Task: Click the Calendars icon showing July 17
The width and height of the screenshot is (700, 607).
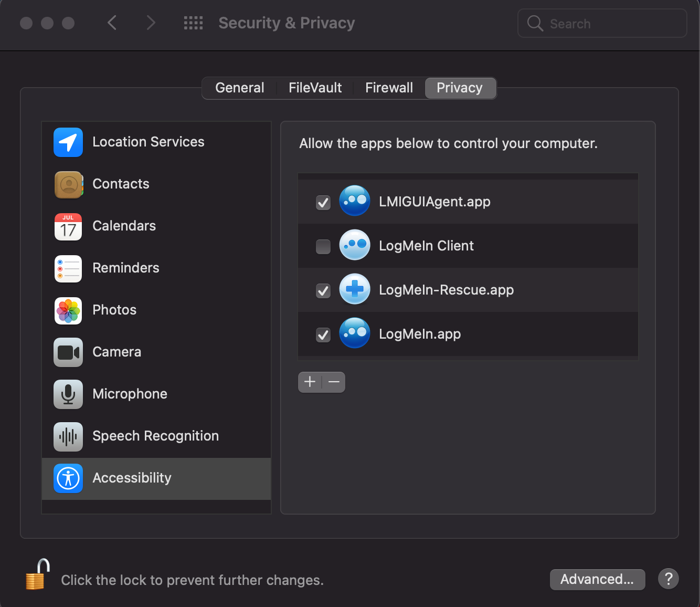Action: 68,226
